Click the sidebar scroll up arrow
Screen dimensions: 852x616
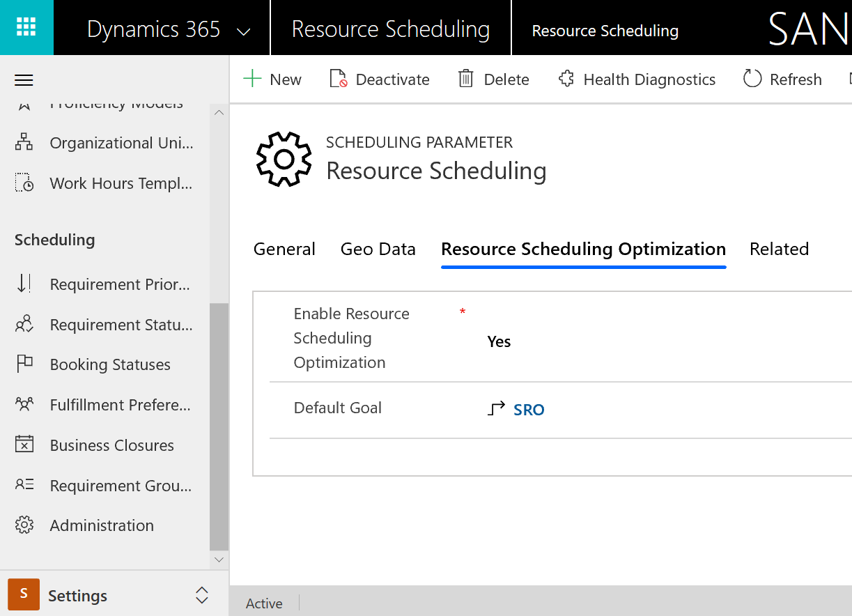[219, 112]
